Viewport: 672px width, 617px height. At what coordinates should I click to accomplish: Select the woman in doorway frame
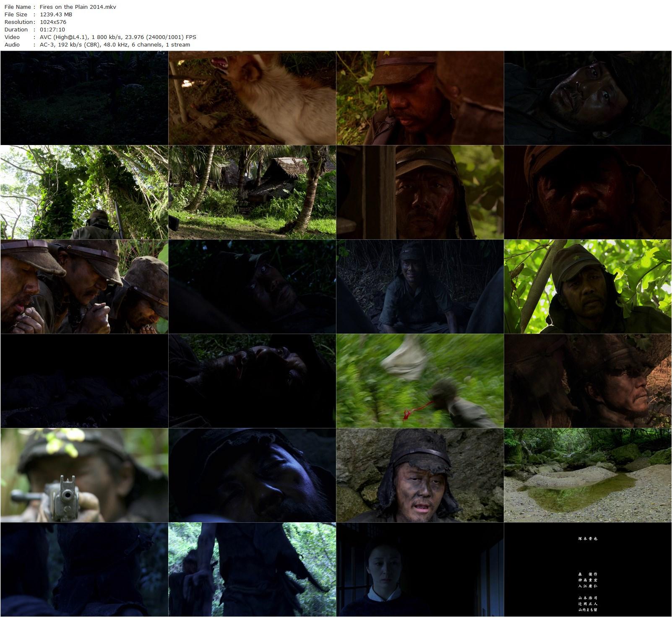point(420,570)
